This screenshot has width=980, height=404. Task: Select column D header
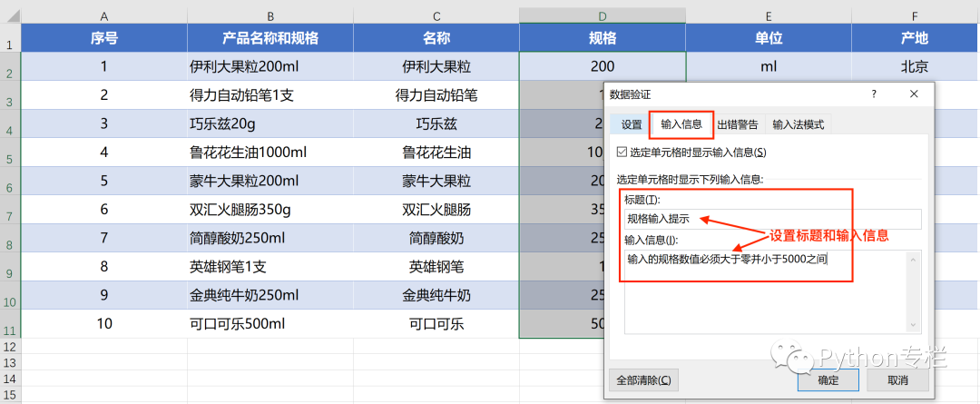(603, 15)
